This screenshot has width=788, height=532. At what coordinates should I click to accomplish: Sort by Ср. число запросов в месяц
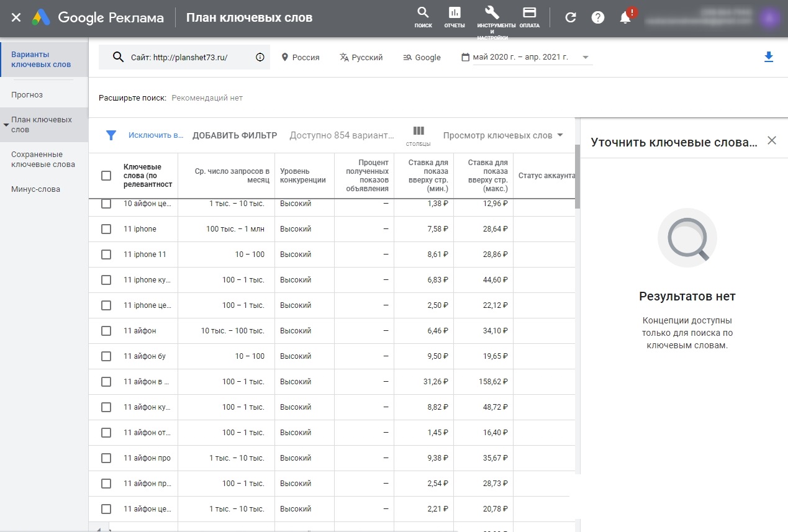pyautogui.click(x=232, y=176)
